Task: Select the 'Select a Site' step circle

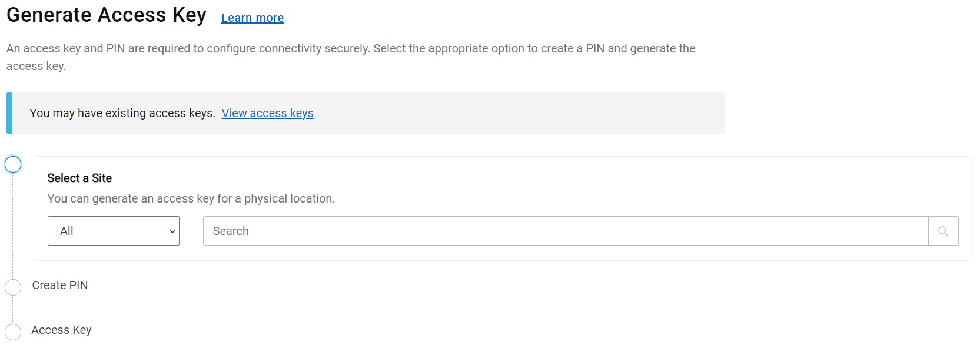Action: tap(13, 165)
